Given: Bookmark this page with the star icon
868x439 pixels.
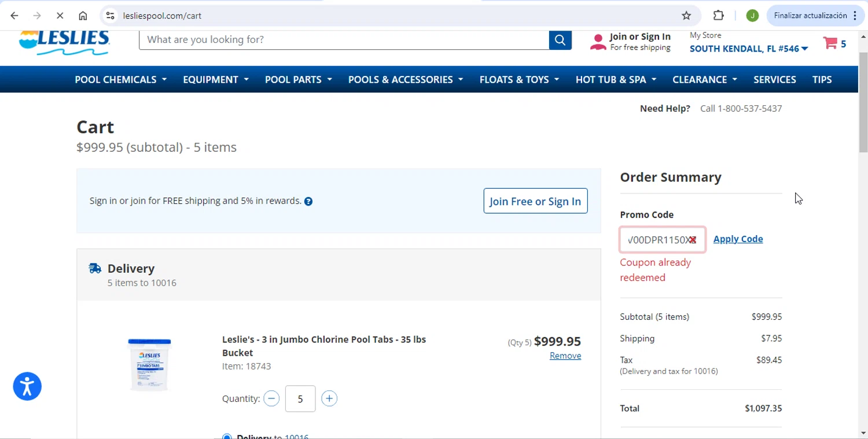Looking at the screenshot, I should pos(686,16).
